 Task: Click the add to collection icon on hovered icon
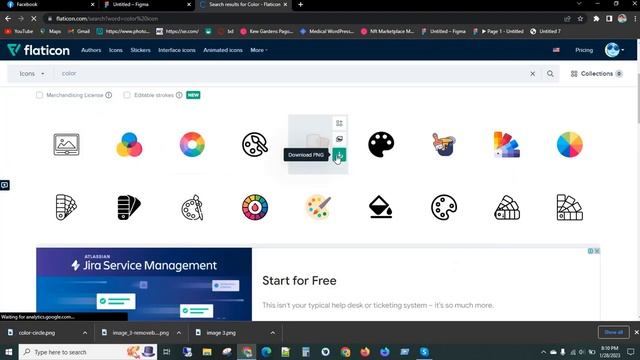pos(339,123)
